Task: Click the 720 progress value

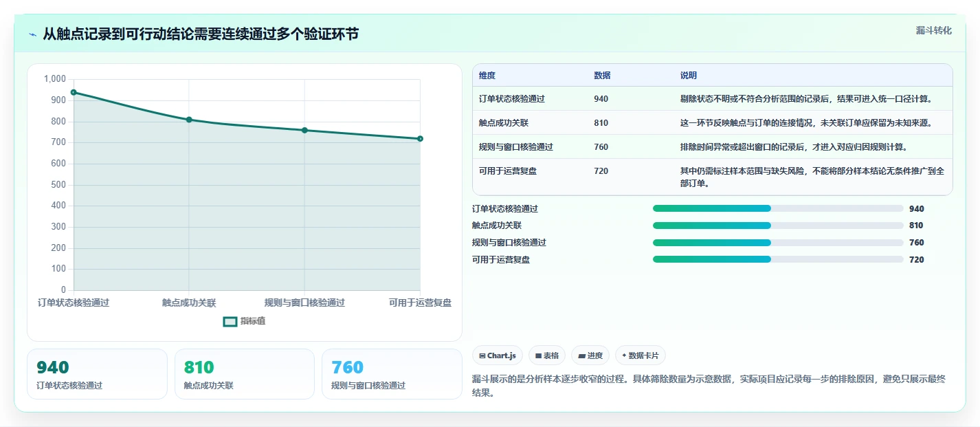Action: [917, 260]
